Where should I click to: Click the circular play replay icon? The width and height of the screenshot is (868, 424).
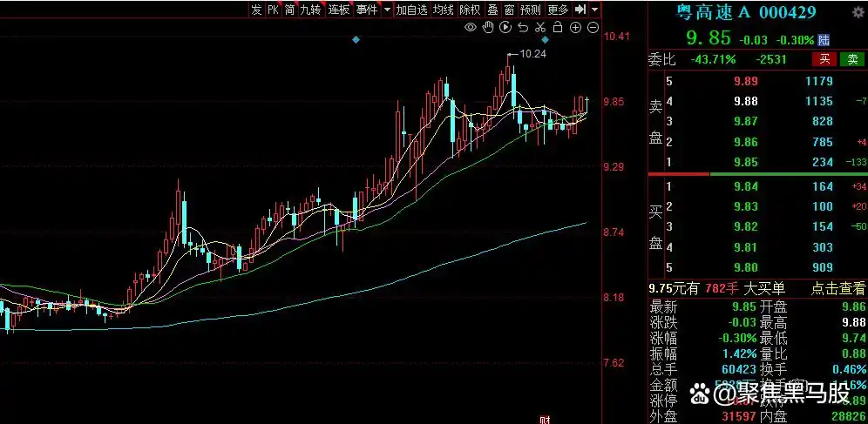coord(506,28)
